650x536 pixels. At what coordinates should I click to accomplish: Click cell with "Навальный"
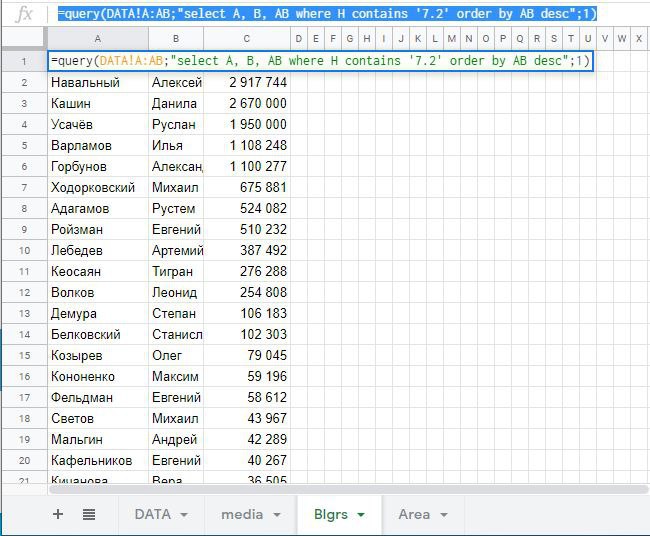98,82
